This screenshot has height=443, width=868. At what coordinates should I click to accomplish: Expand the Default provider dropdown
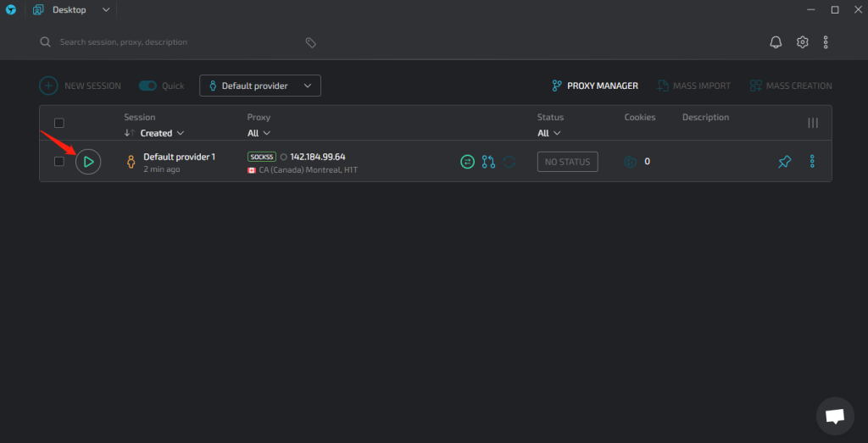260,86
